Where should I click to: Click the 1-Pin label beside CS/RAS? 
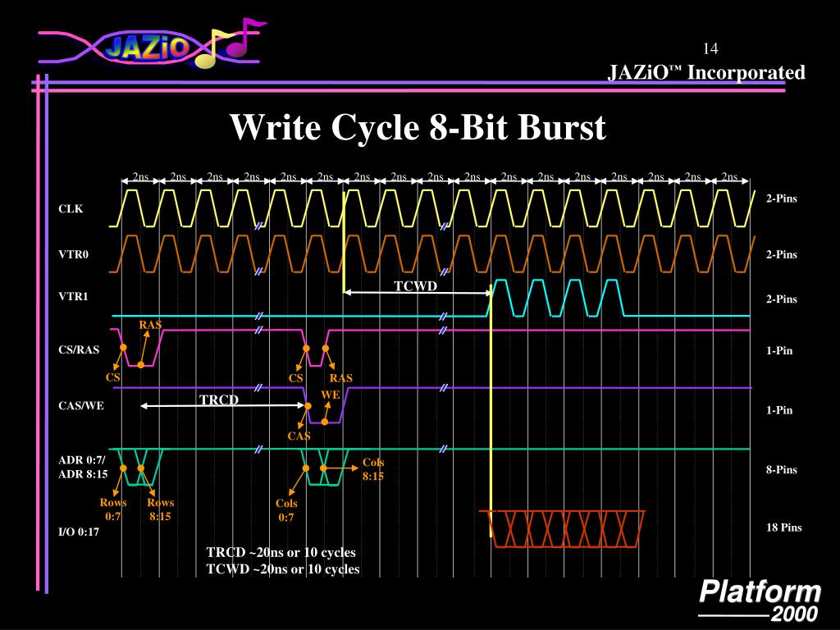779,351
